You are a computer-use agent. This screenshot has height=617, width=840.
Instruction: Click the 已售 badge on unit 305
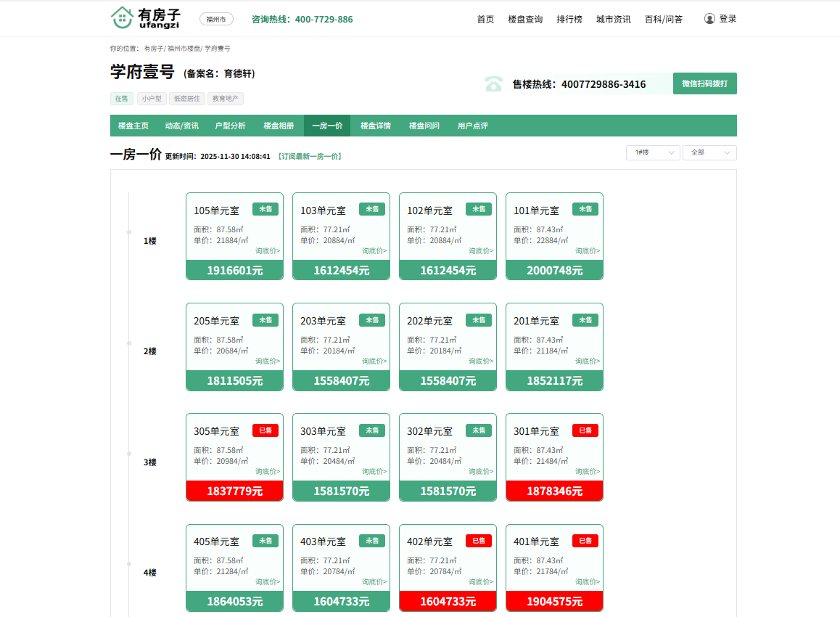click(x=265, y=430)
